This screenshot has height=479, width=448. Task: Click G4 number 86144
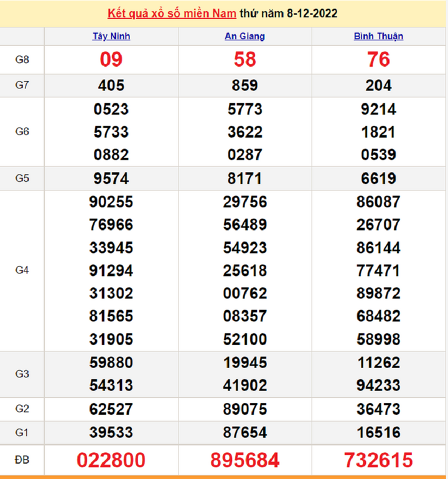[378, 248]
